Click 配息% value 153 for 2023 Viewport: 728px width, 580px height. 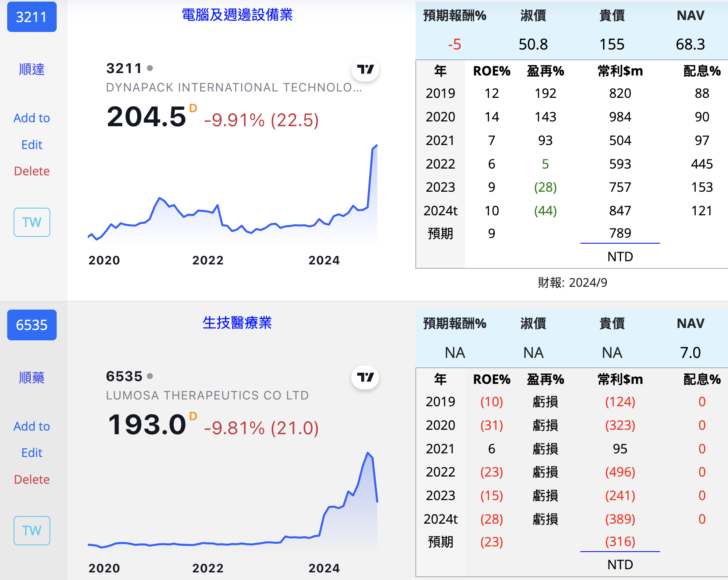coord(702,187)
